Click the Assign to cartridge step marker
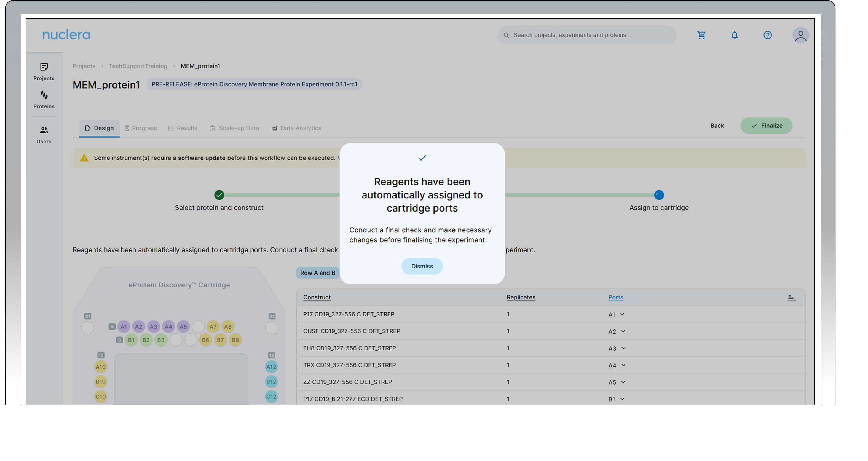Viewport: 868px width, 461px height. point(659,195)
